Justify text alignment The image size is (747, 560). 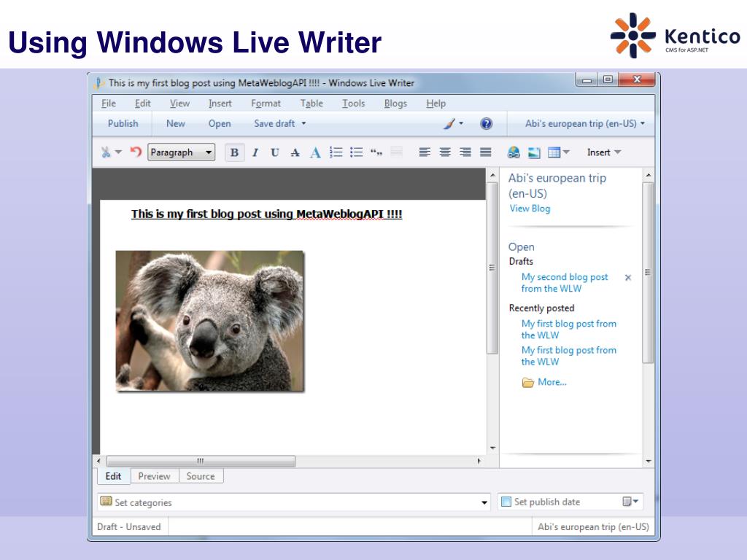point(485,152)
